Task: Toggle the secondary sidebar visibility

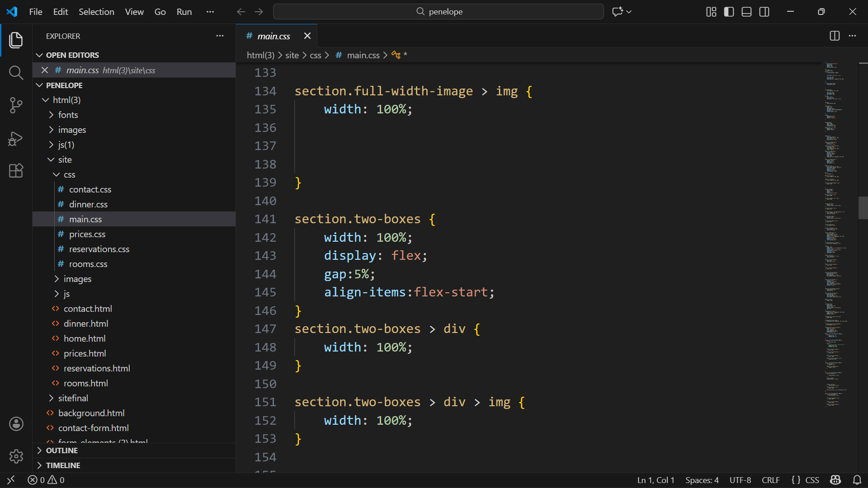Action: coord(764,12)
